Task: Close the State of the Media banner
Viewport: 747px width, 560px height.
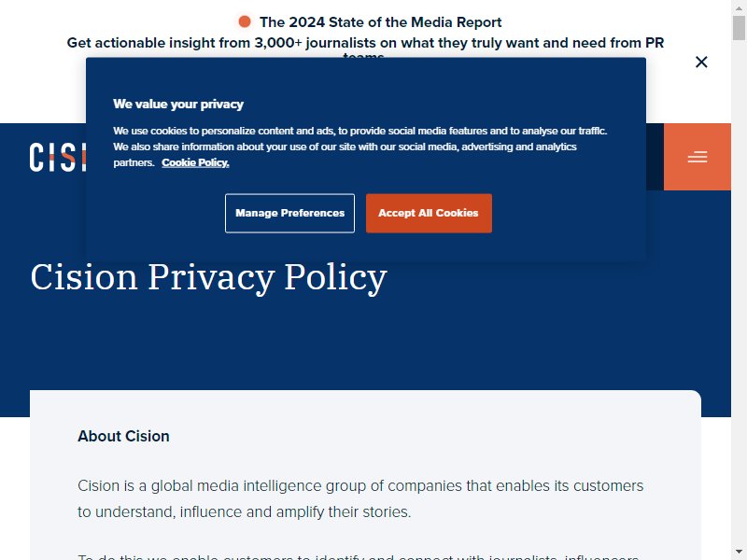Action: [701, 62]
